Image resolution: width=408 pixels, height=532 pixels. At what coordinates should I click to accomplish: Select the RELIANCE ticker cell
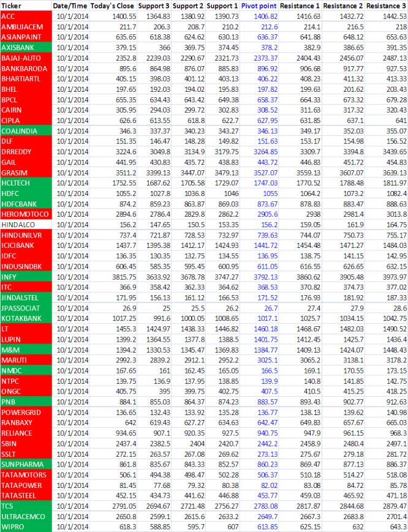point(26,433)
